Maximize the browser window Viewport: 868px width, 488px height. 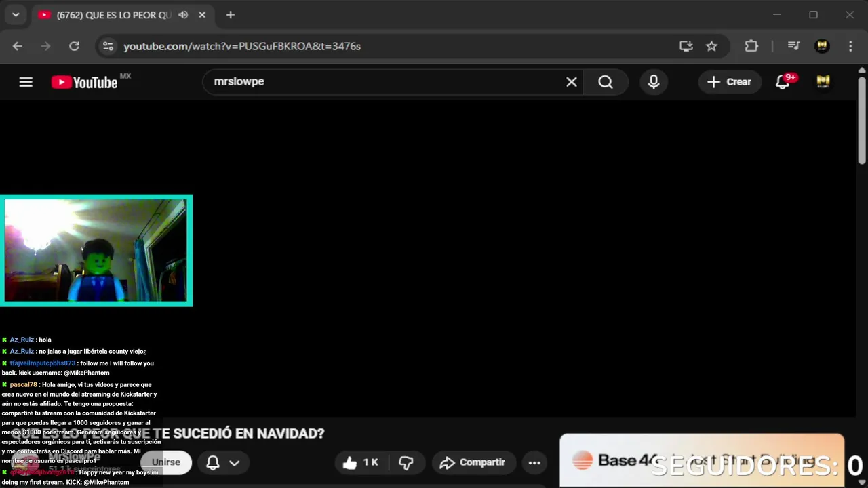pyautogui.click(x=813, y=14)
